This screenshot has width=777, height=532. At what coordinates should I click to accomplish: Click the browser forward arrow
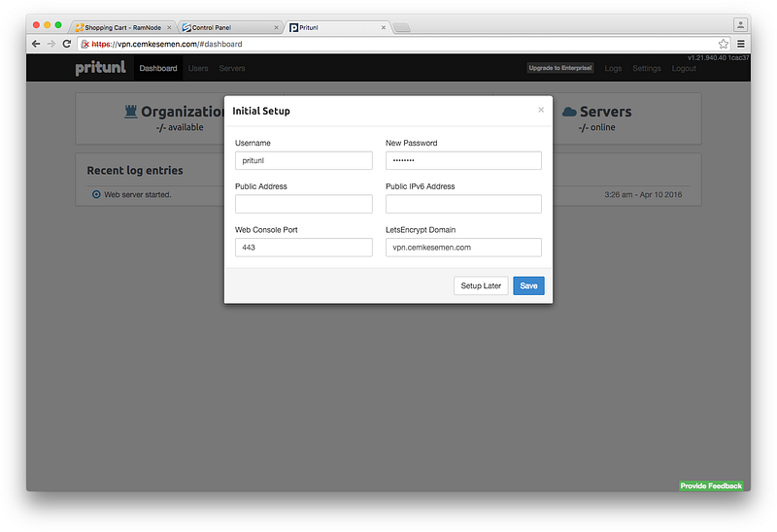tap(51, 44)
